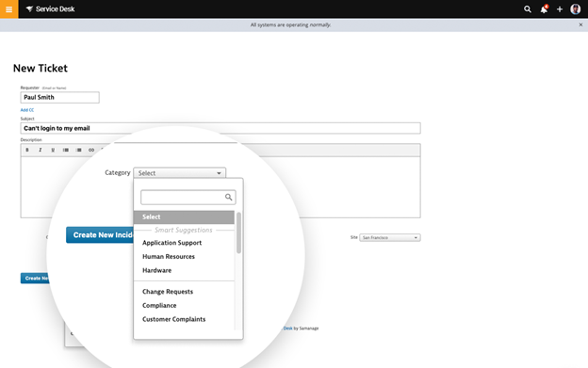Click the Create New Incident button
Image resolution: width=588 pixels, height=368 pixels.
[100, 235]
